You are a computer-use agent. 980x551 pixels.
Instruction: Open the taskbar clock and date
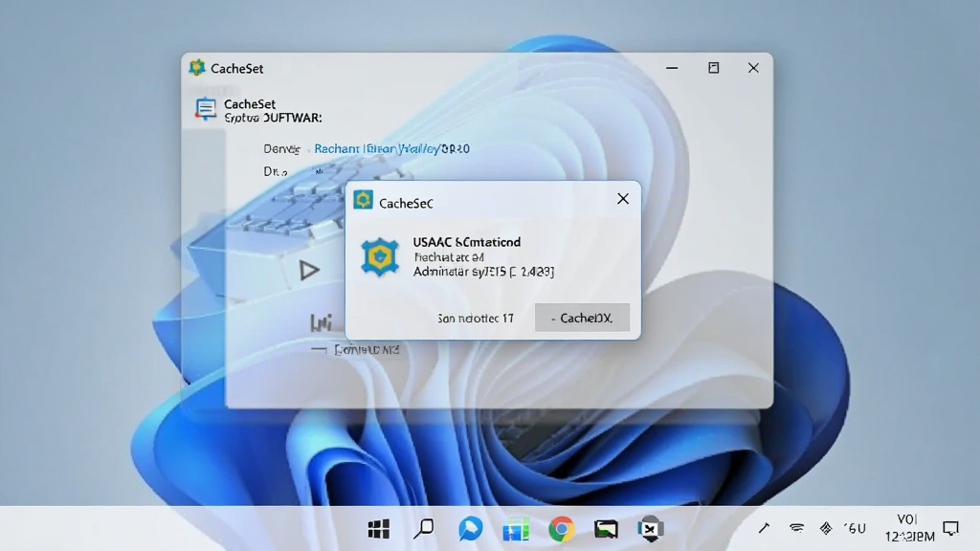909,528
